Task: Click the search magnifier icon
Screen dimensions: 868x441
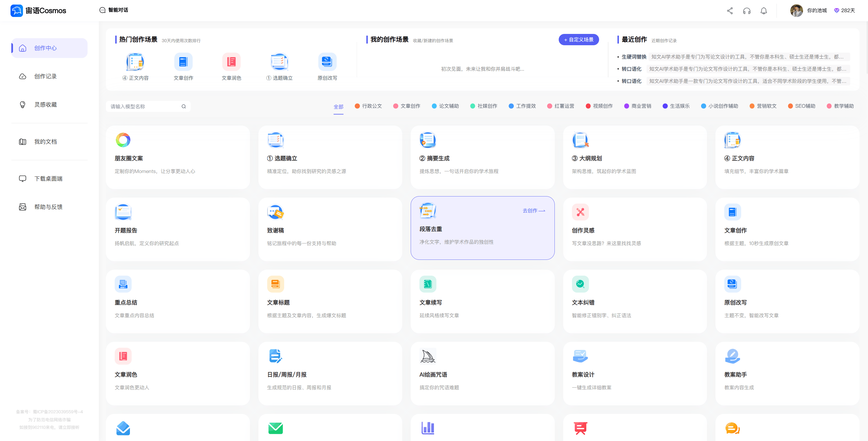Action: [184, 107]
